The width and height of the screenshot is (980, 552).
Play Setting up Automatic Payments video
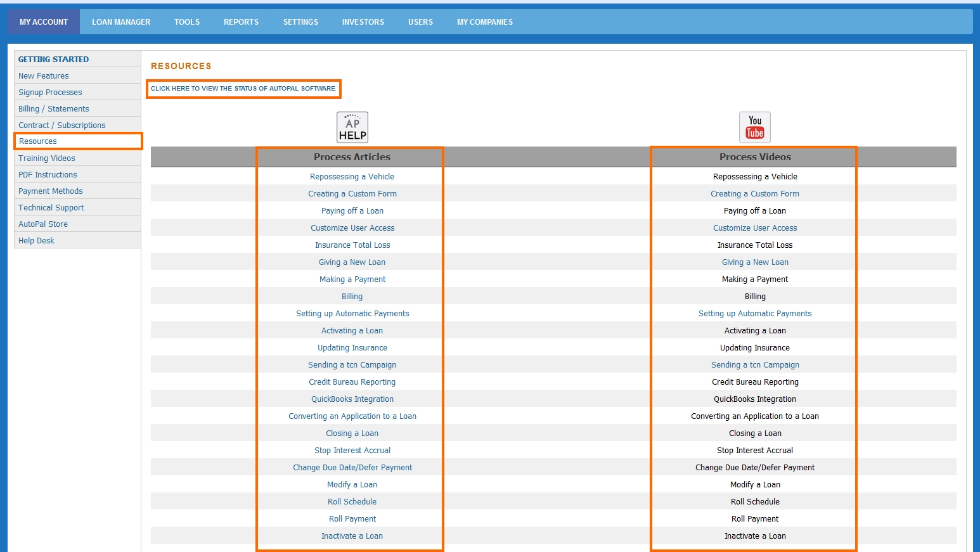pos(755,314)
